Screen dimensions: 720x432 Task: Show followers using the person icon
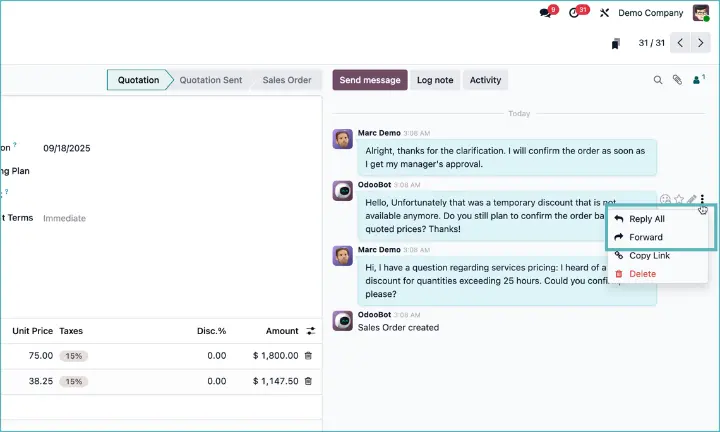coord(698,80)
